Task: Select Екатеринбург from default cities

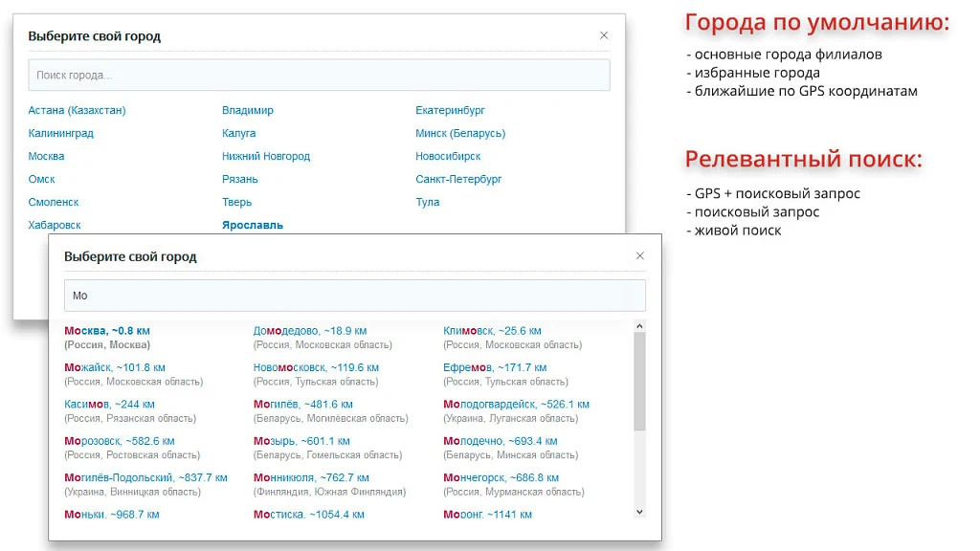Action: click(x=450, y=110)
